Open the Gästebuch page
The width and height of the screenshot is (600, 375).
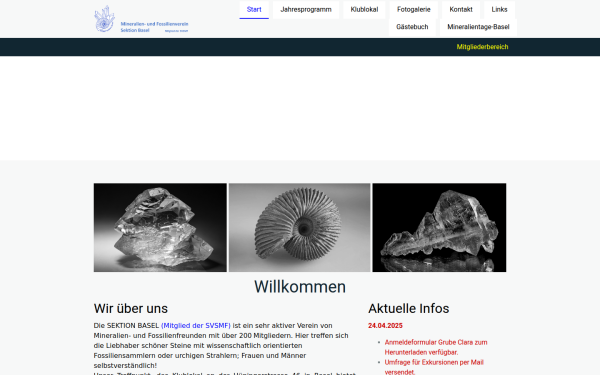tap(412, 27)
